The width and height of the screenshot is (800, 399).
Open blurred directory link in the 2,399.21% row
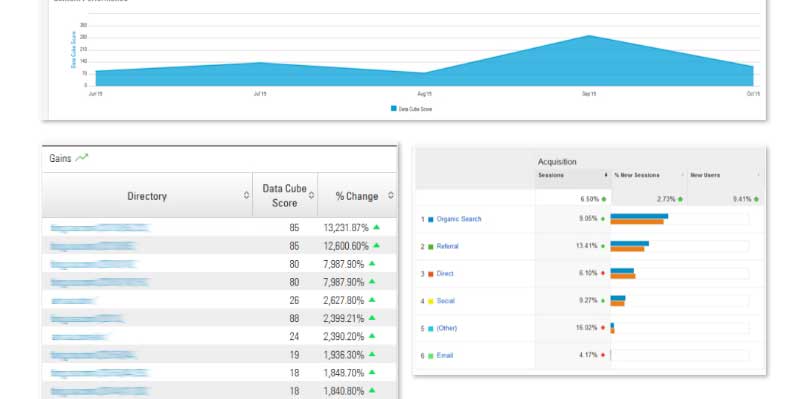[x=87, y=318]
